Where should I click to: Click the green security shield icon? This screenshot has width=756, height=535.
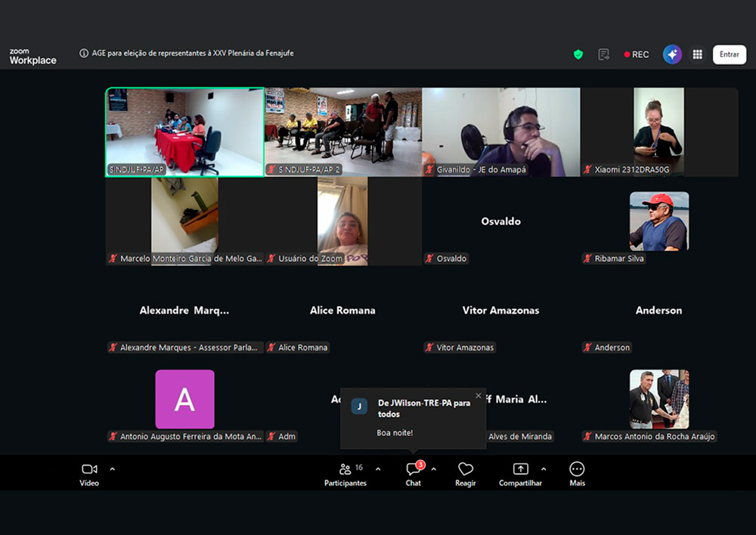click(578, 54)
